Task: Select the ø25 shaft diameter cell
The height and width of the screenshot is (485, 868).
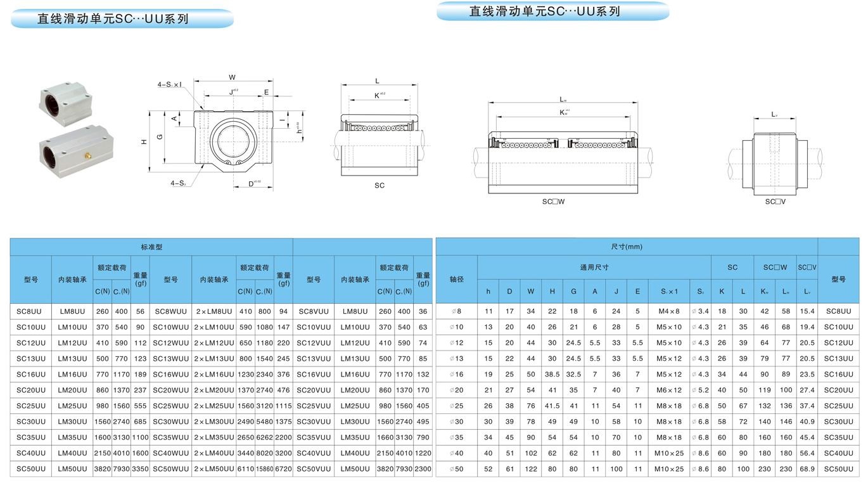Action: pyautogui.click(x=457, y=406)
